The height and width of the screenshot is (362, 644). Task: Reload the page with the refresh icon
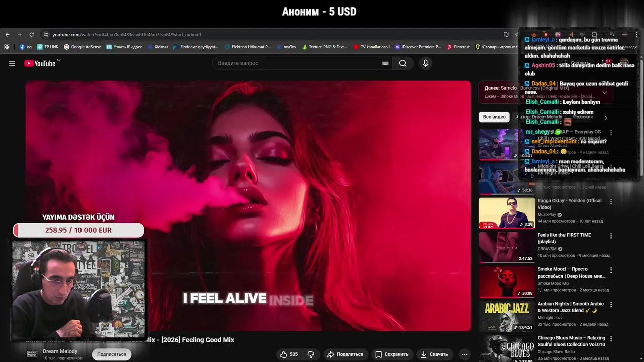[31, 35]
